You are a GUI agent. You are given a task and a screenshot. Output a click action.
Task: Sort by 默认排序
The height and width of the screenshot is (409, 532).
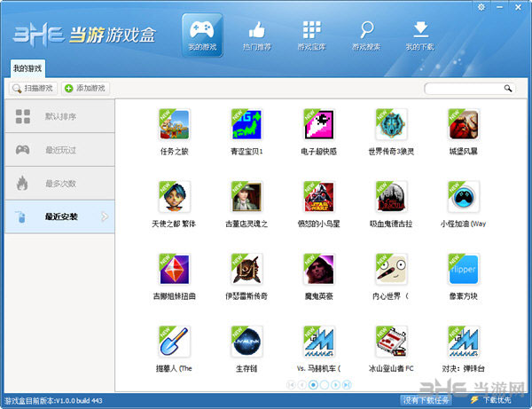click(x=59, y=116)
